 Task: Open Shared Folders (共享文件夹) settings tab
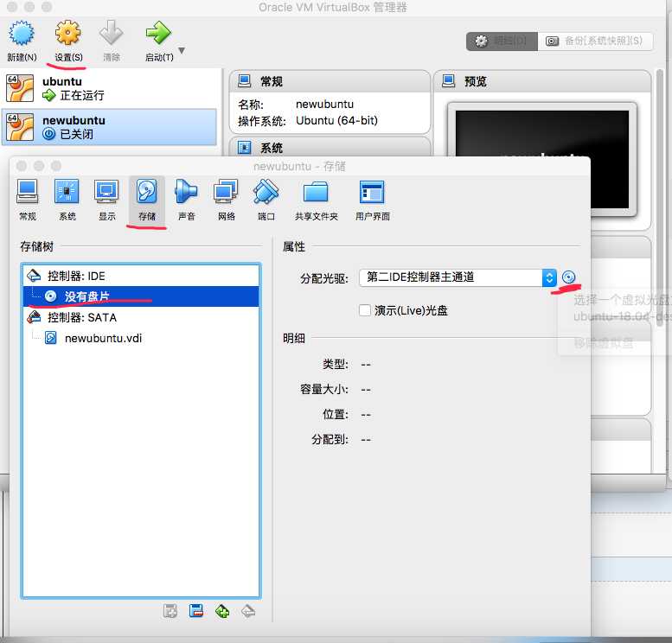pos(317,200)
